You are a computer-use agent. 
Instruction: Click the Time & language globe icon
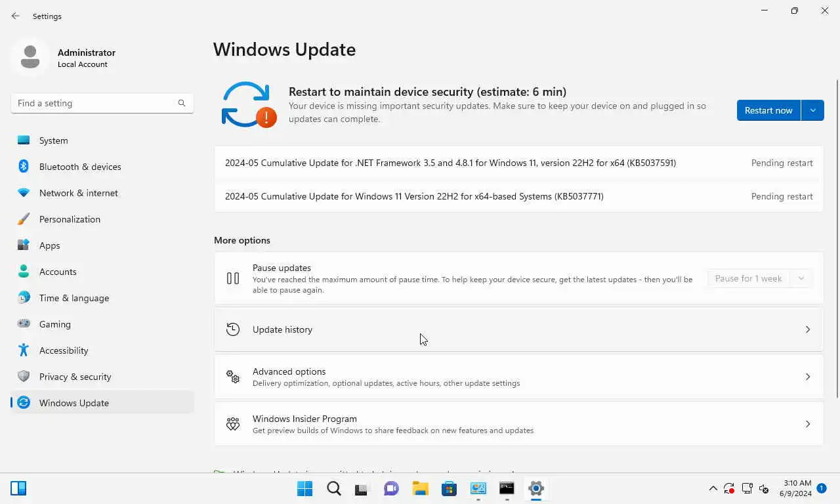[24, 298]
